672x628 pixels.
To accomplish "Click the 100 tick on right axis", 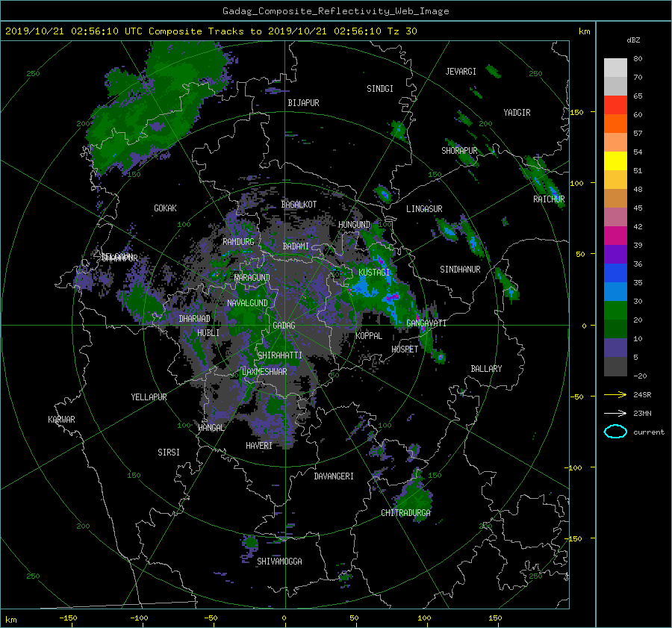I will pyautogui.click(x=577, y=183).
